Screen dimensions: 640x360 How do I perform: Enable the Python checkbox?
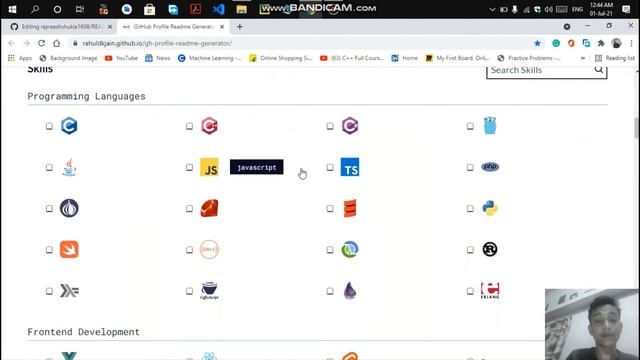coord(470,209)
